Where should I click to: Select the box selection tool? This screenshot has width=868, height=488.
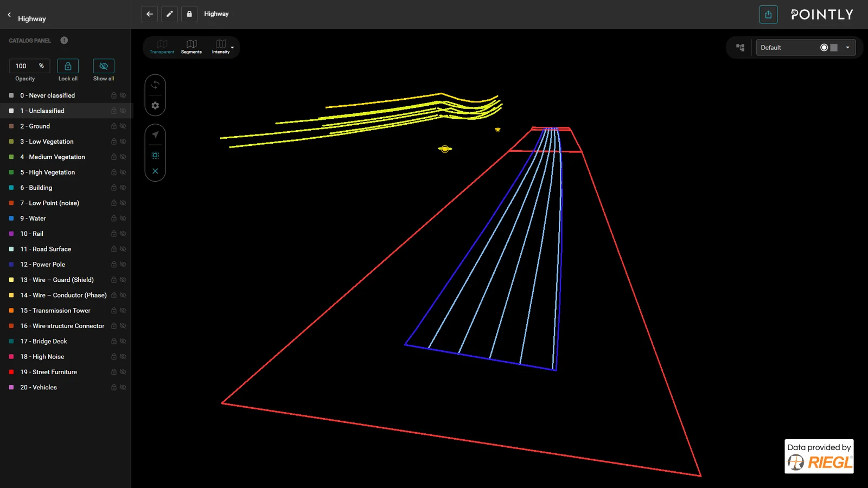[x=155, y=155]
